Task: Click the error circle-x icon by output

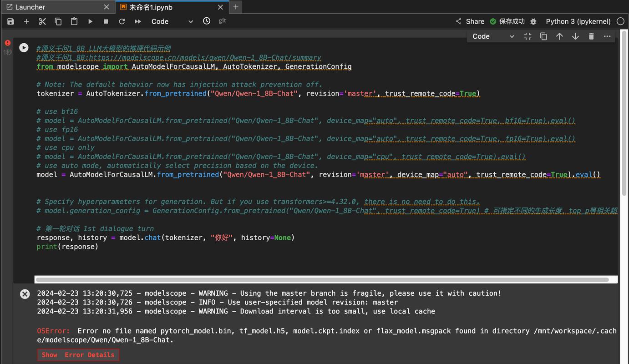Action: (x=25, y=294)
